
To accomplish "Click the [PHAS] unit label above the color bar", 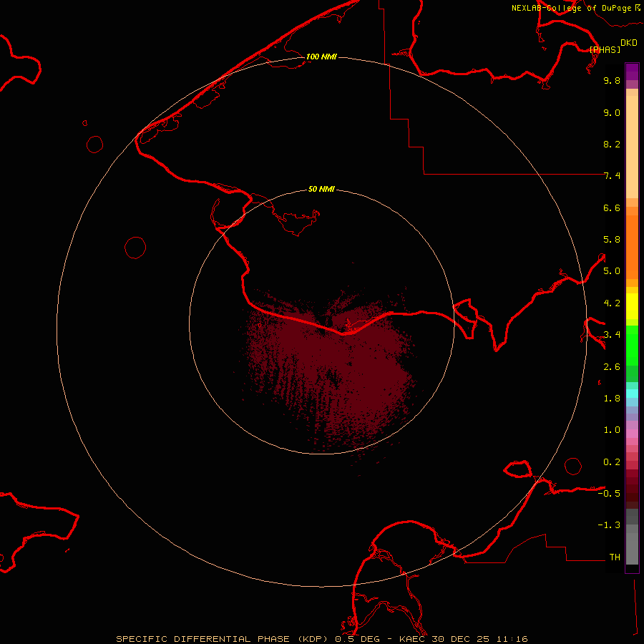I will [605, 49].
